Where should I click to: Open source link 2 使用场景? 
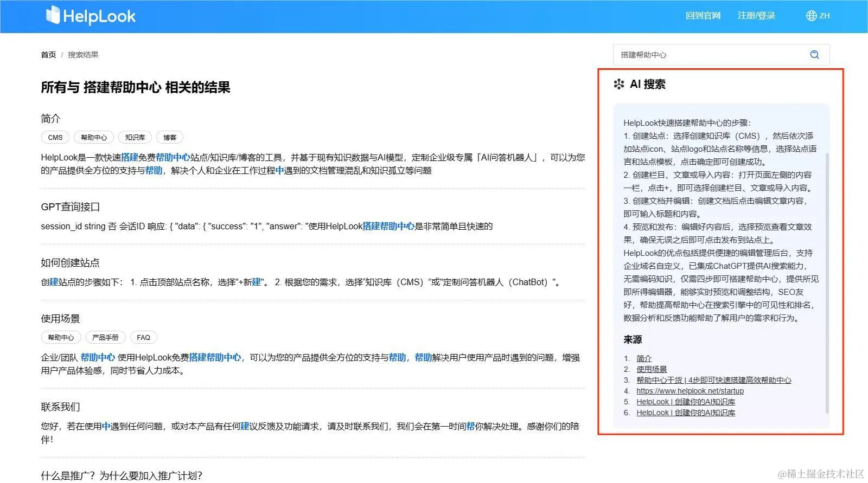click(x=652, y=369)
